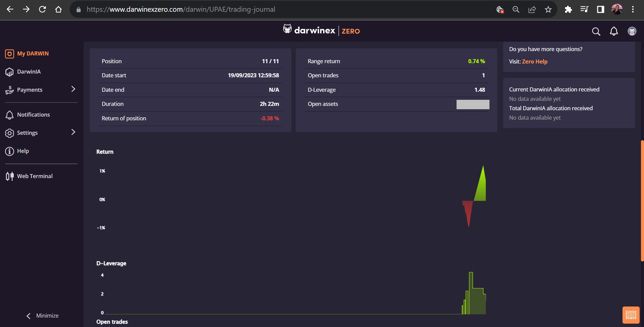Click the search magnifier icon in header
The width and height of the screenshot is (644, 327).
tap(596, 31)
